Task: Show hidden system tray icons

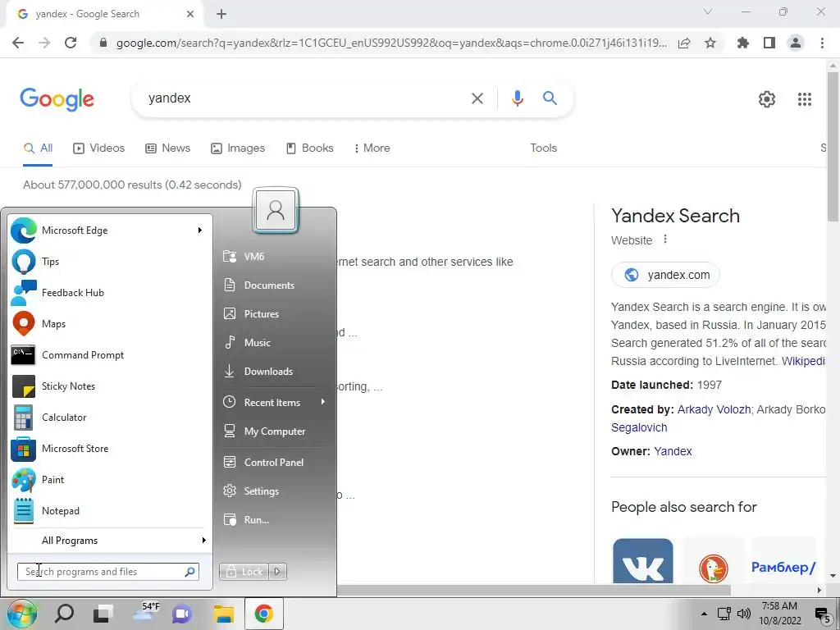Action: point(704,614)
